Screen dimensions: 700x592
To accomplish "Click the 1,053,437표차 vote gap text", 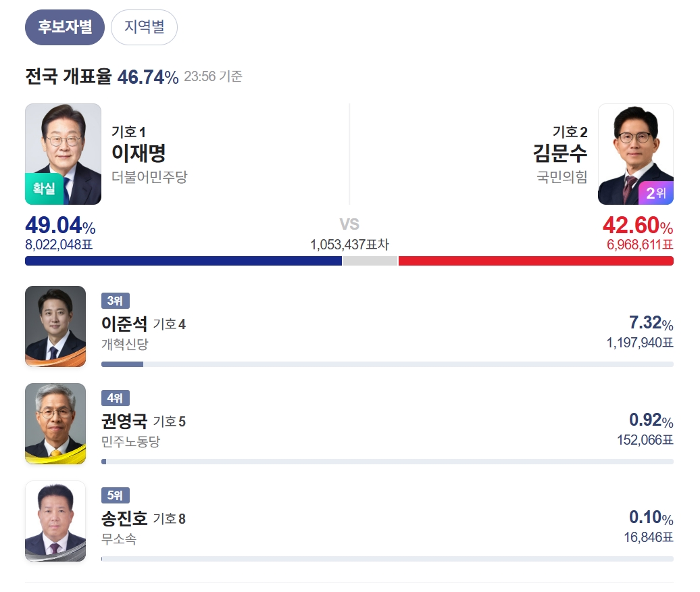I will coord(349,245).
